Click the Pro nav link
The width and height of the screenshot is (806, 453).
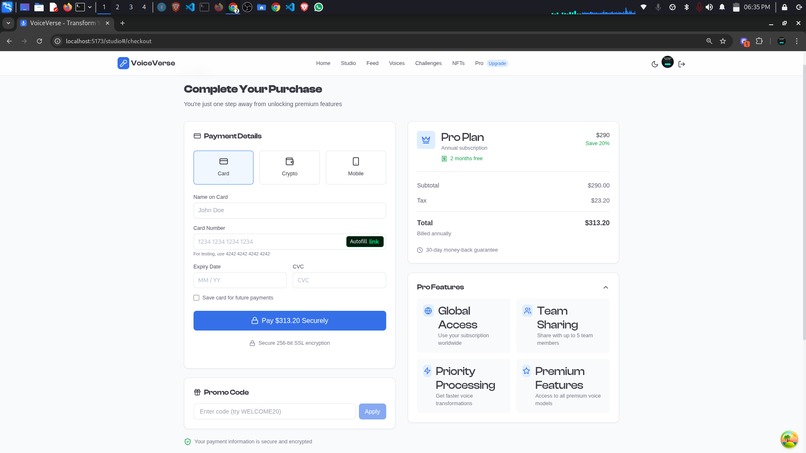479,63
